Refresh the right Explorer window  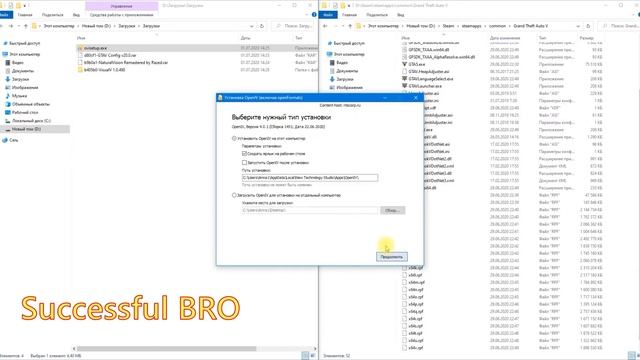pos(588,26)
